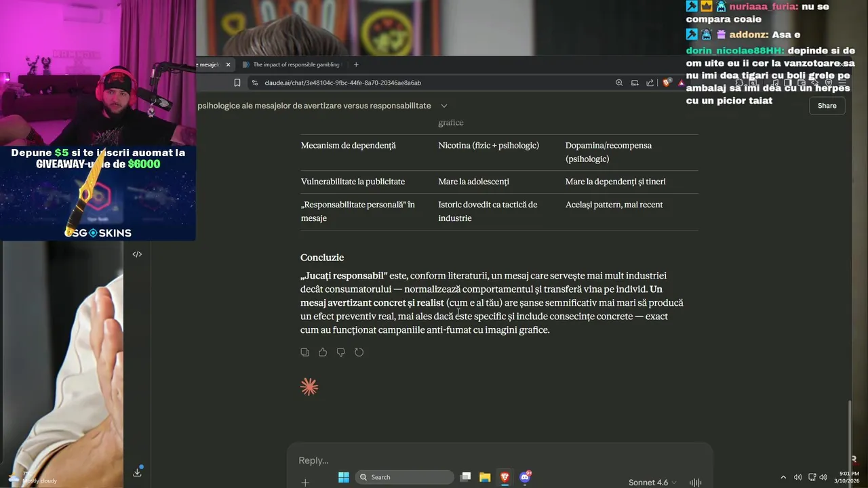Copy the Claude response

pos(304,352)
